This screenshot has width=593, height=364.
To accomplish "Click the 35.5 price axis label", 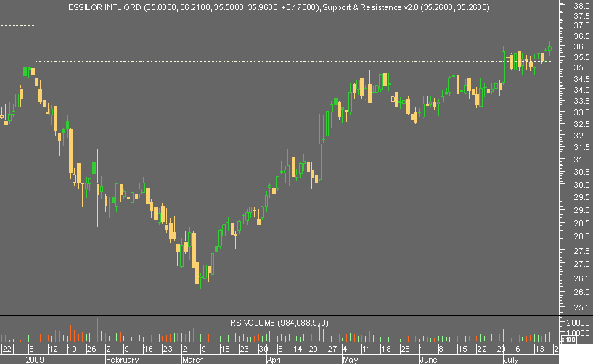I will pyautogui.click(x=581, y=57).
